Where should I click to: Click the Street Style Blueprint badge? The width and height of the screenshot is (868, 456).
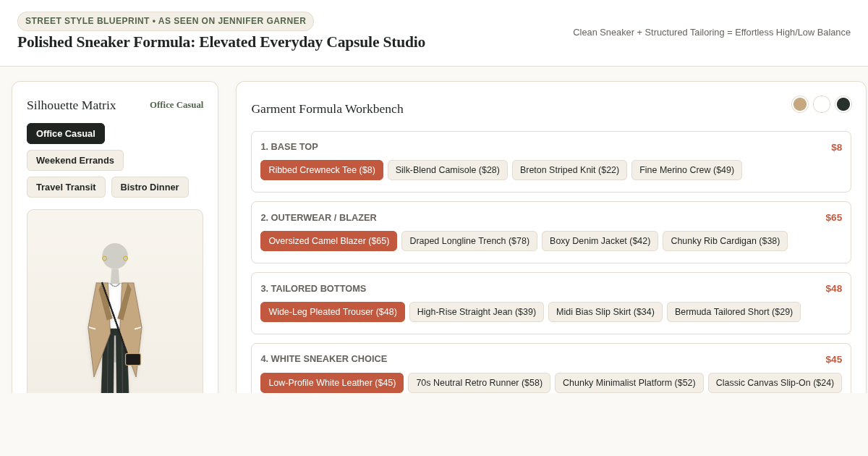point(166,21)
